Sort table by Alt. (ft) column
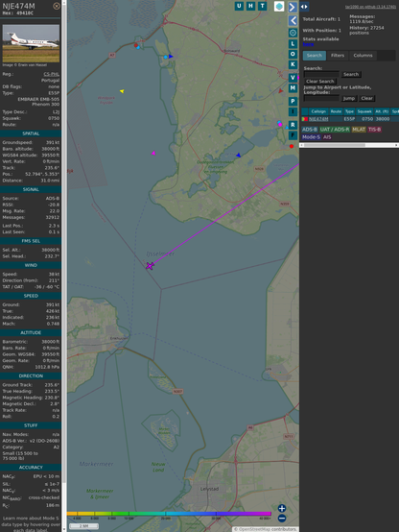 pyautogui.click(x=382, y=111)
